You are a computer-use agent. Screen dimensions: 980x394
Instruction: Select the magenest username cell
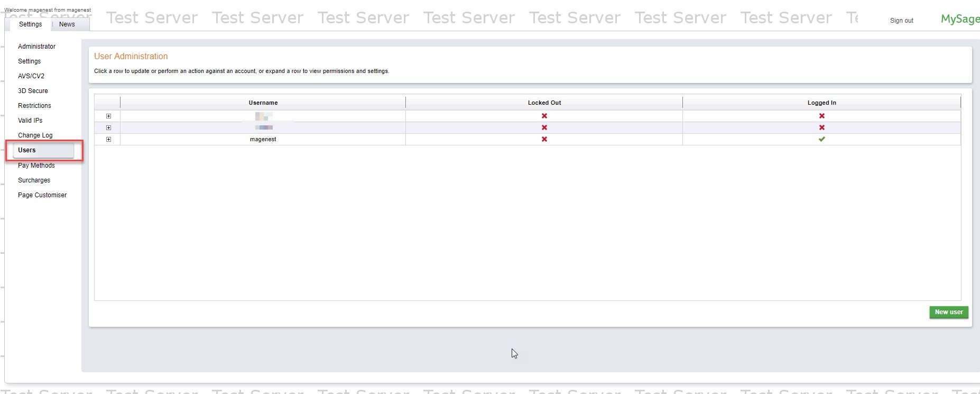point(263,140)
